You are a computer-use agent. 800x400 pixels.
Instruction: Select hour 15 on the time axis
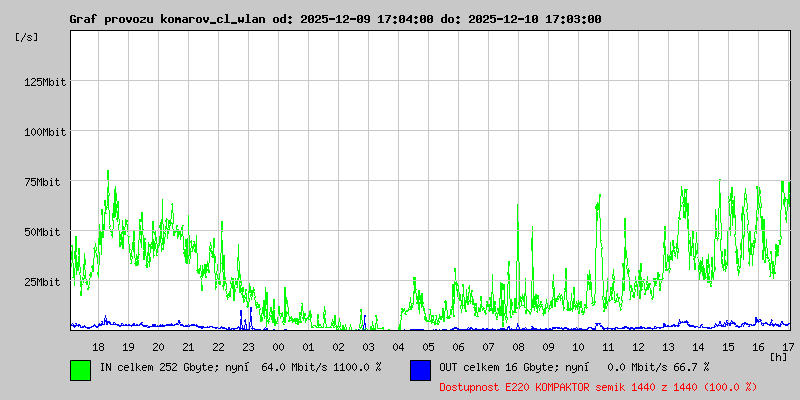728,347
